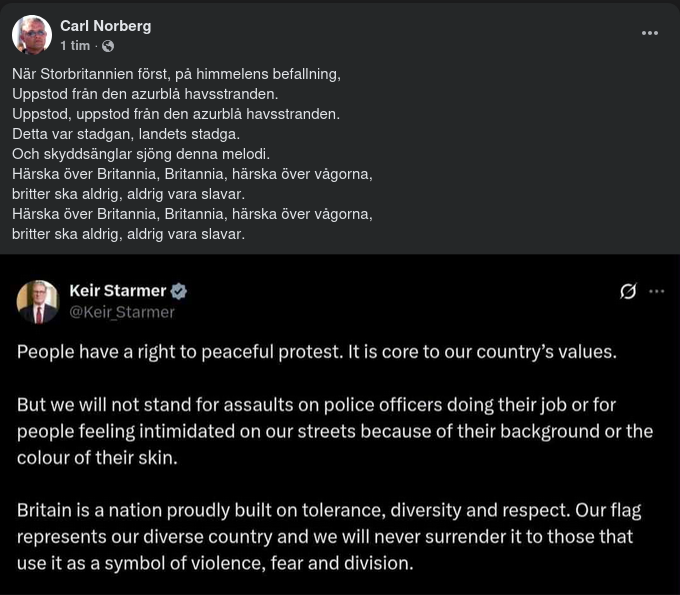Click the line "Och skyddsänglar sjöng denna melodi."
The height and width of the screenshot is (595, 680).
pos(141,154)
